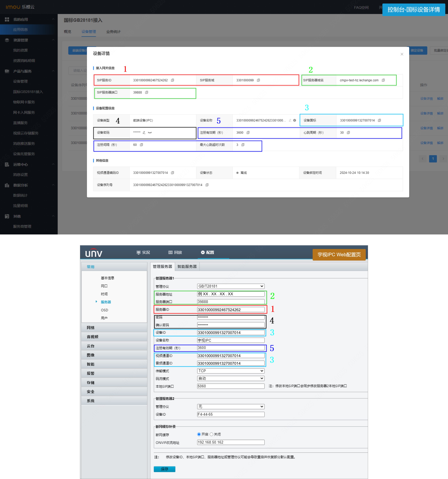Open 应用信息 in the sidebar

tap(20, 30)
